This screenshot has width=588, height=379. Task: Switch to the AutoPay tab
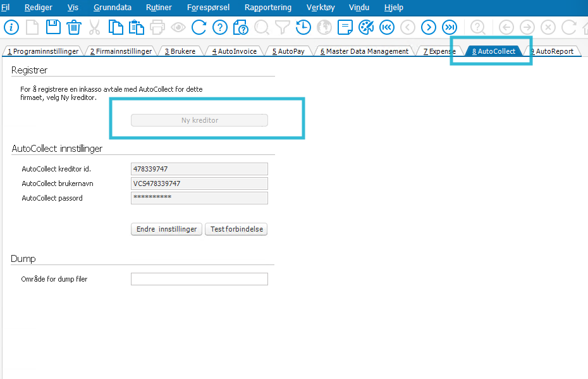(288, 51)
